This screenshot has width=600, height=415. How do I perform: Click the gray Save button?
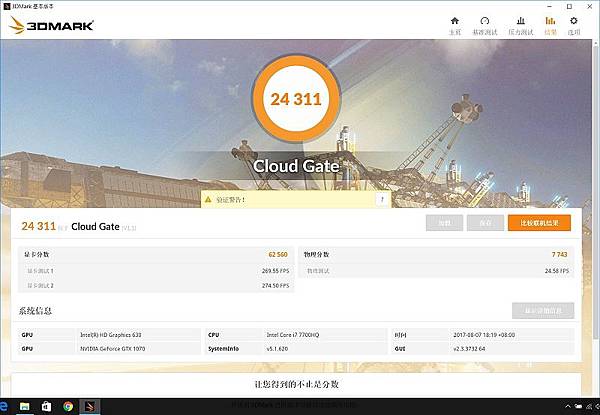(x=485, y=223)
